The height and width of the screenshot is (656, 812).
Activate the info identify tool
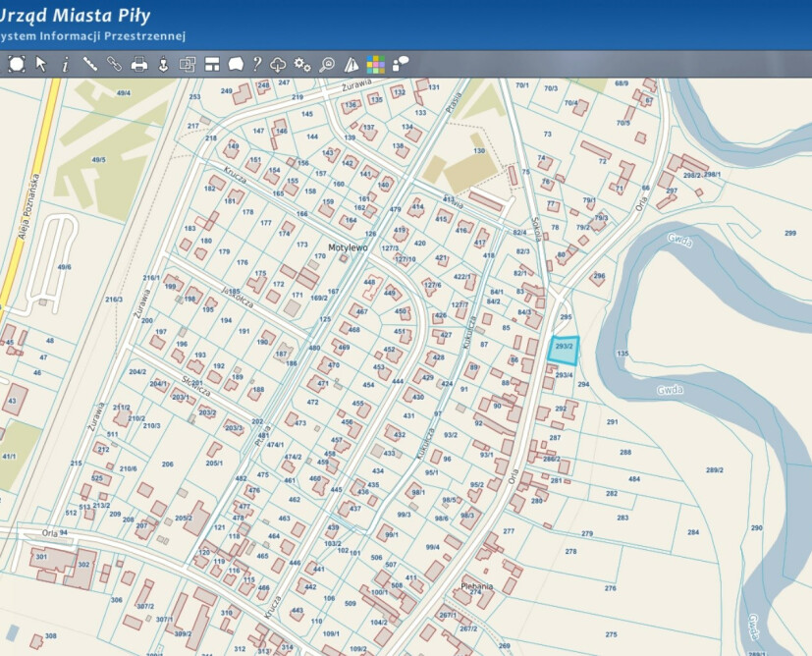66,64
